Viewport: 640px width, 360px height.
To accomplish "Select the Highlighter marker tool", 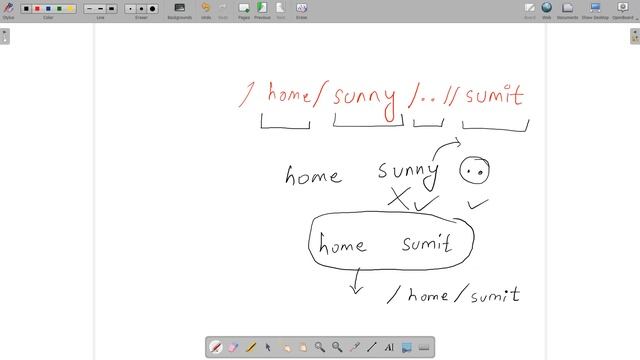I will 251,347.
